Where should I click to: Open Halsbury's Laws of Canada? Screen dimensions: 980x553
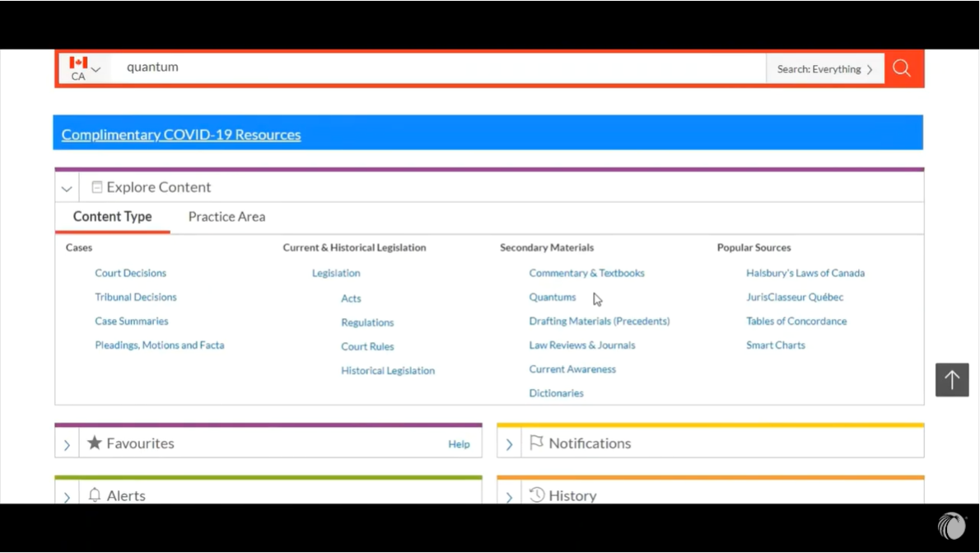click(805, 273)
